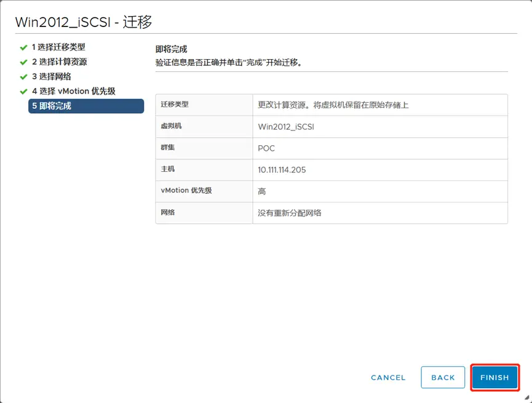Screen dimensions: 532x403
Task: Go to step 4 选择 vMotion 优先级
Action: pyautogui.click(x=74, y=91)
